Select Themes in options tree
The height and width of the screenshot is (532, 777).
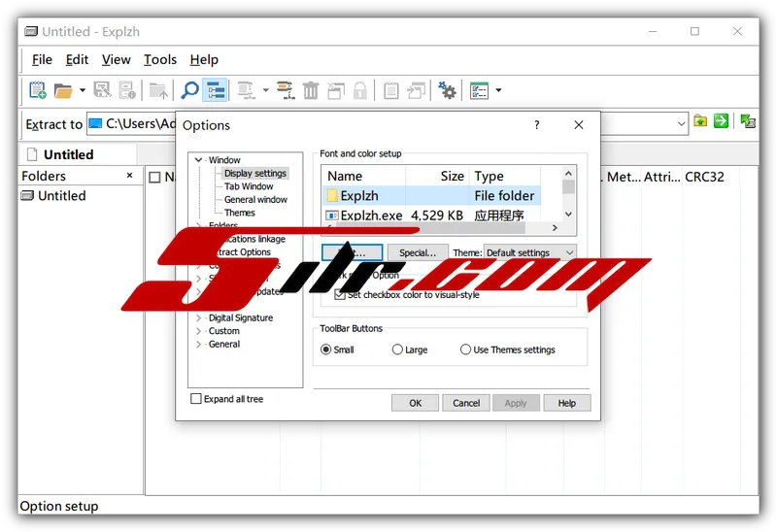click(239, 213)
